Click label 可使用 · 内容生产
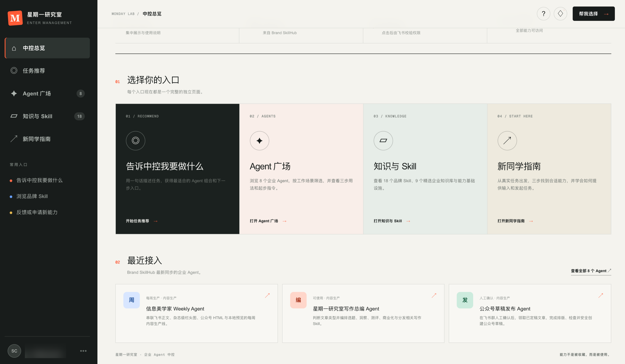The width and height of the screenshot is (625, 364). [326, 298]
